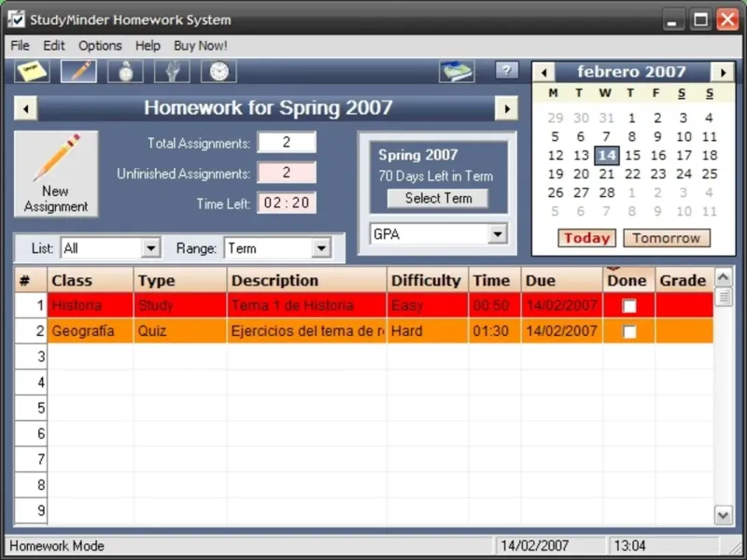Click the 00:50 time cell
This screenshot has width=747, height=560.
(495, 305)
